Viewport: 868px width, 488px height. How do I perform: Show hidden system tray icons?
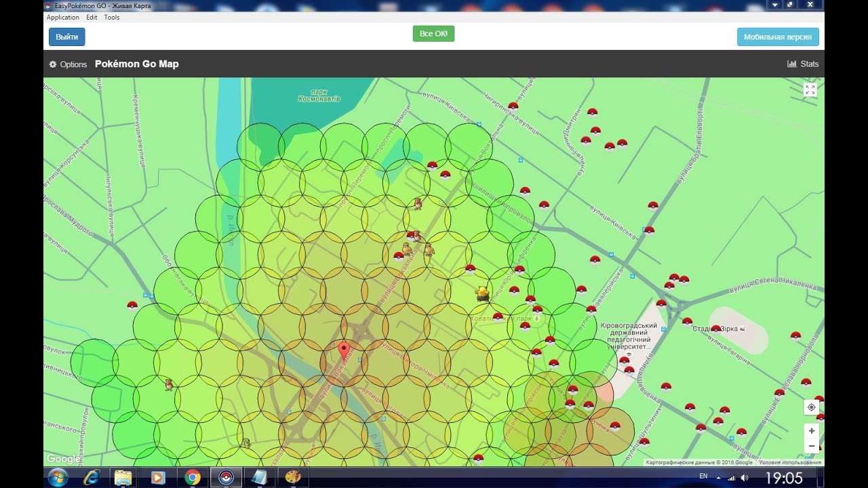(718, 478)
